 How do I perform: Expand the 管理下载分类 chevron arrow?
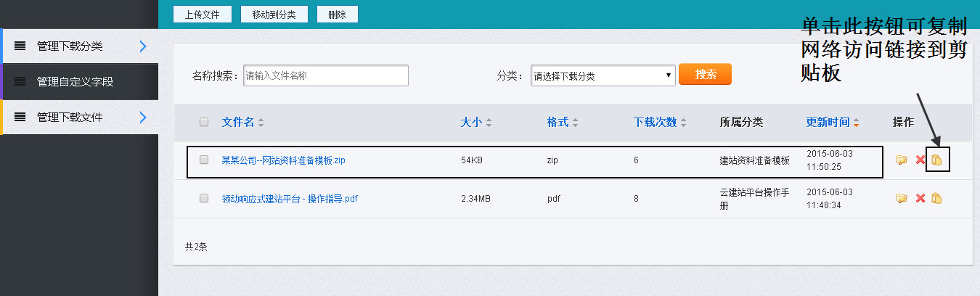point(143,46)
